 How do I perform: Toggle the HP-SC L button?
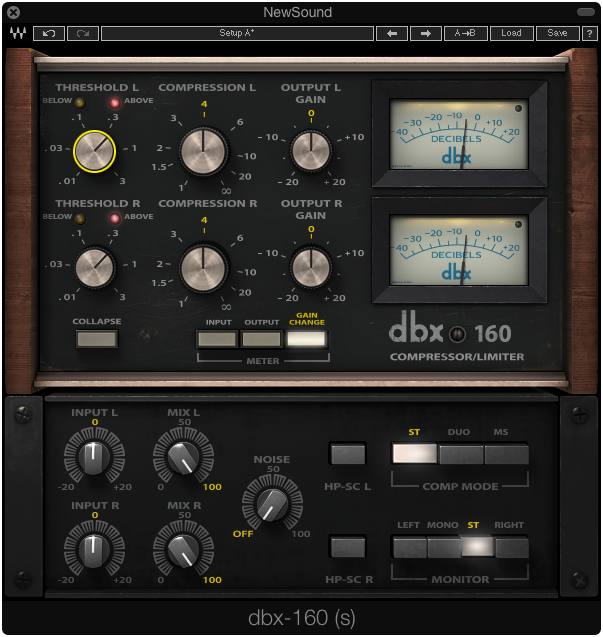coord(348,453)
